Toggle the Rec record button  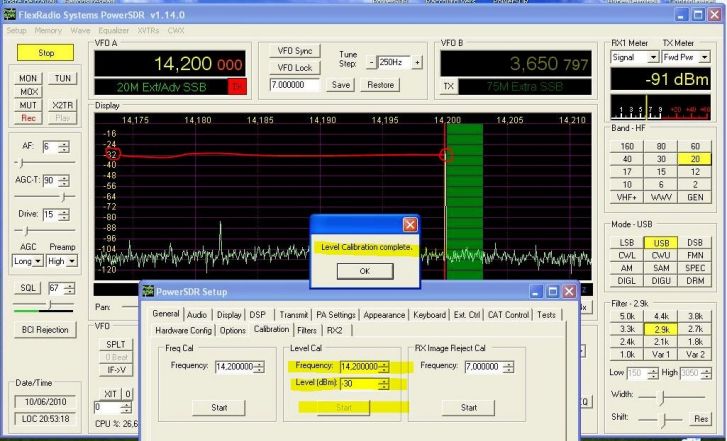click(28, 118)
